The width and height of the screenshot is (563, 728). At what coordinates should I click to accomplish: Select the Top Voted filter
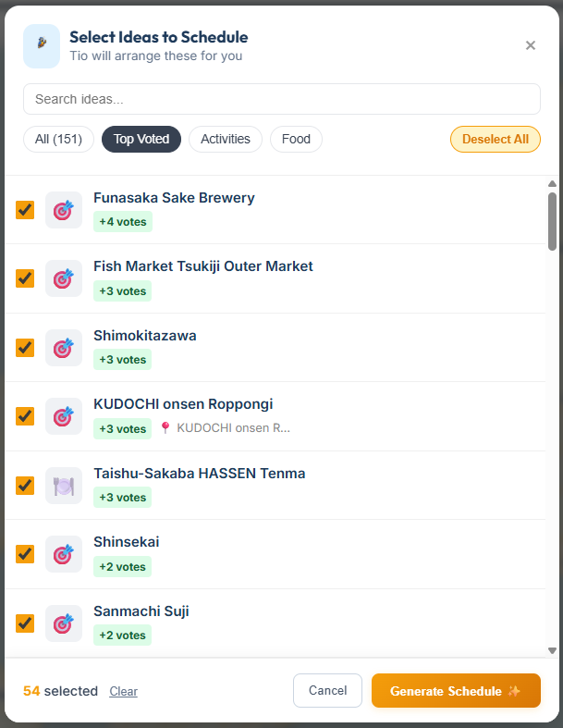(x=141, y=140)
